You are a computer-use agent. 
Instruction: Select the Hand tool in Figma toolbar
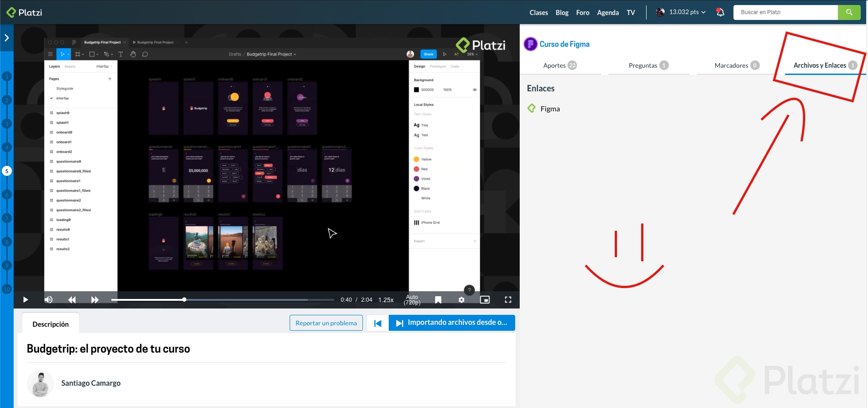pos(133,54)
